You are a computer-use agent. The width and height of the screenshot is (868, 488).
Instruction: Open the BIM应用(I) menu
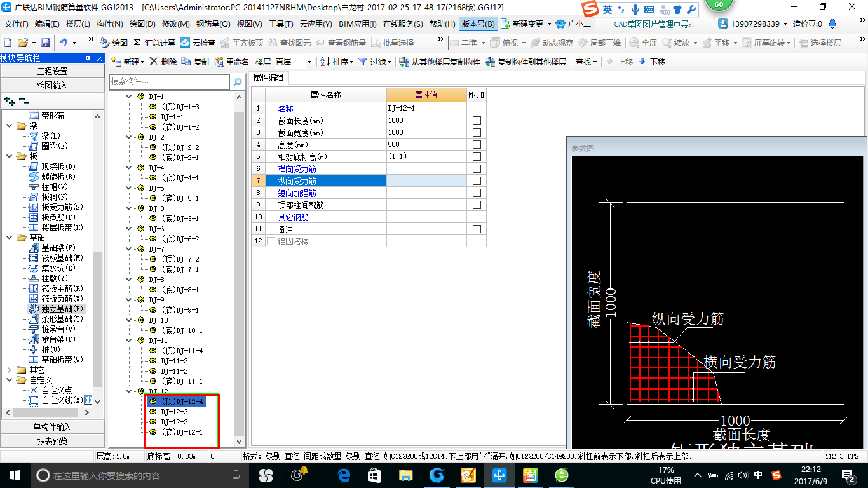click(x=358, y=24)
